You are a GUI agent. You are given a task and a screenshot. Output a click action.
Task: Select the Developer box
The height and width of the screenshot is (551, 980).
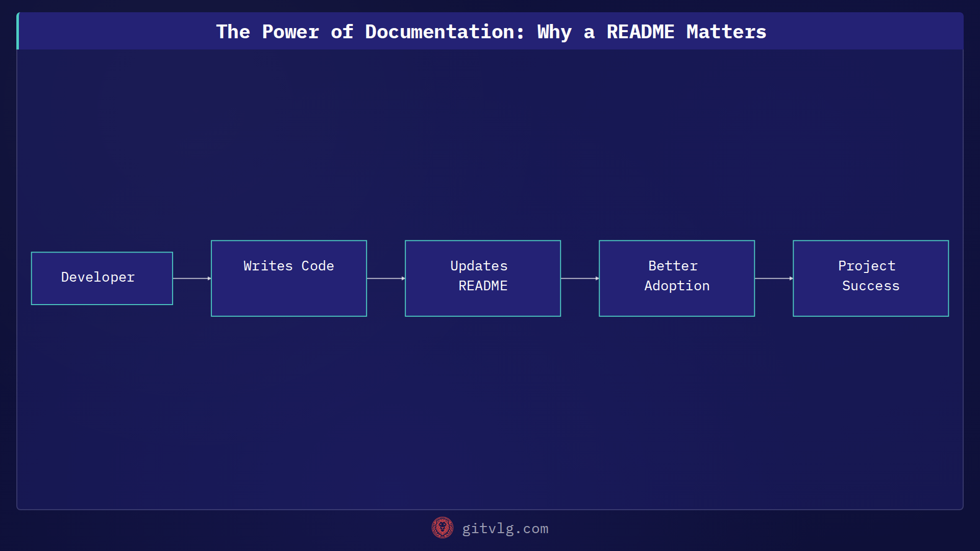click(102, 279)
